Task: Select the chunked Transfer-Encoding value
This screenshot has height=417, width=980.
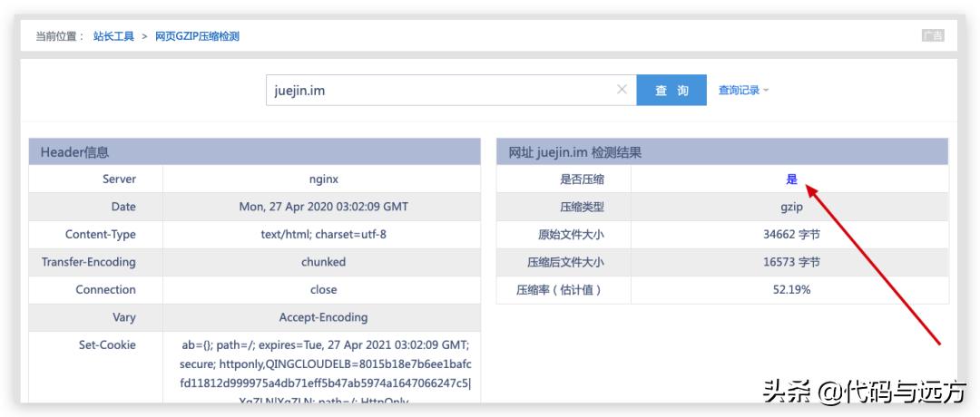Action: pyautogui.click(x=323, y=262)
